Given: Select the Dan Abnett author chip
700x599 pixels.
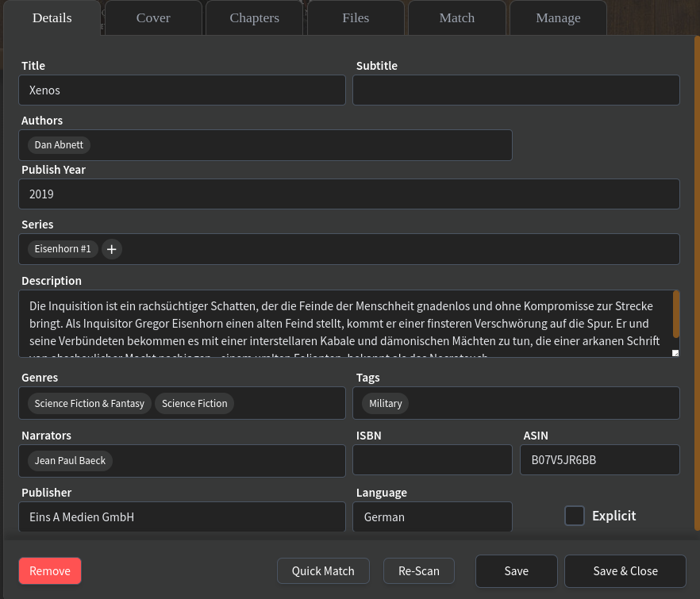Looking at the screenshot, I should 59,144.
